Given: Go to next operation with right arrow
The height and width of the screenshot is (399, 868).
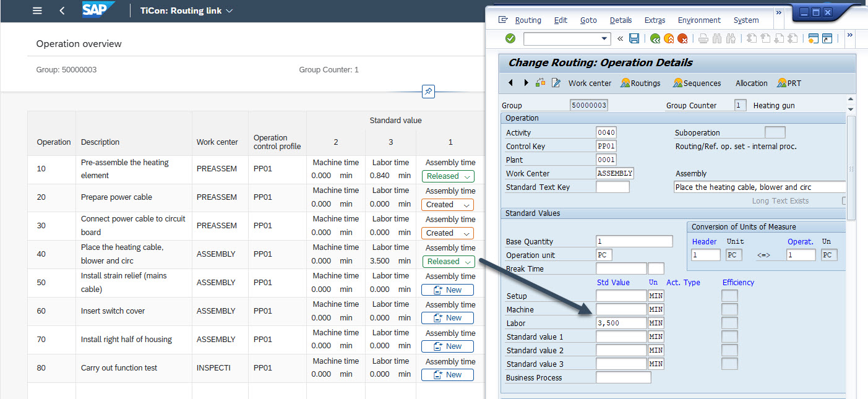Looking at the screenshot, I should tap(526, 83).
